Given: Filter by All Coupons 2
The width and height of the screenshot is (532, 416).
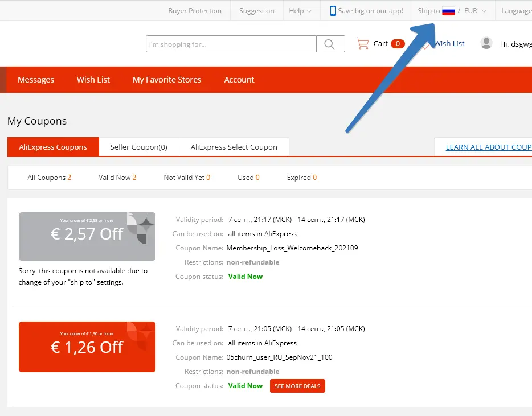Looking at the screenshot, I should click(x=49, y=178).
